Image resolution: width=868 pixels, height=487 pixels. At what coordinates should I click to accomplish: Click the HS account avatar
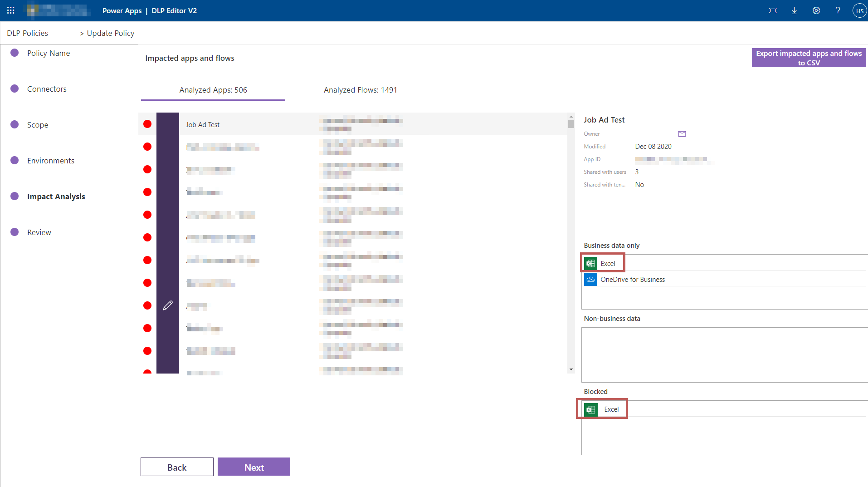click(x=859, y=10)
